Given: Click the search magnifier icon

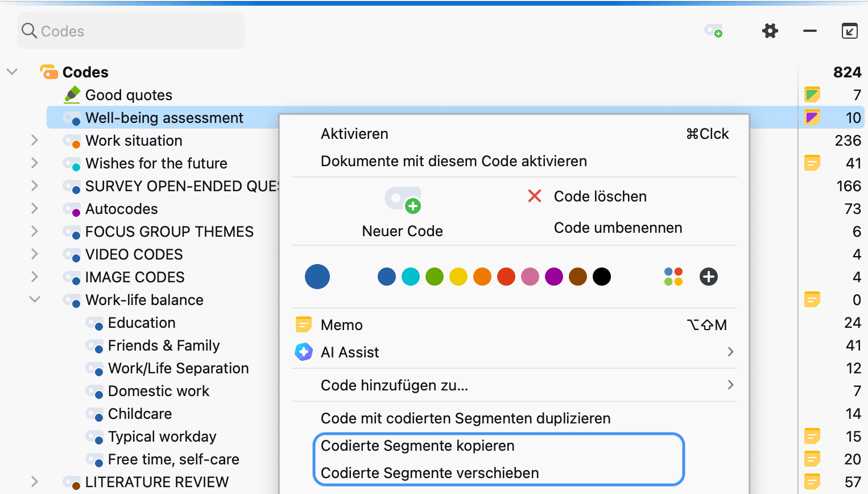Looking at the screenshot, I should click(29, 30).
